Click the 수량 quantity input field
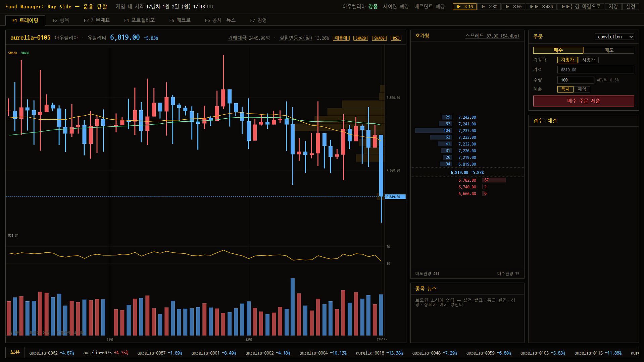This screenshot has height=362, width=644. 576,80
